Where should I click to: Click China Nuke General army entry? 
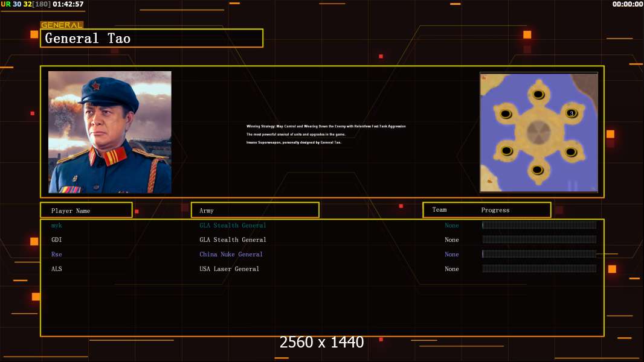point(231,254)
